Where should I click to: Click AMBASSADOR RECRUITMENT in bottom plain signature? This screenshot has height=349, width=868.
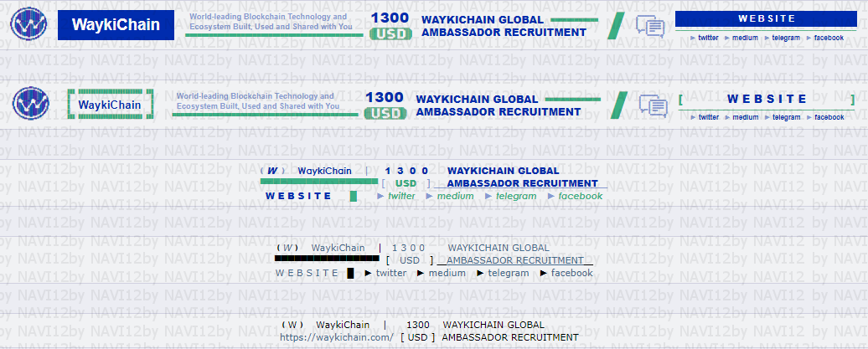pos(510,336)
